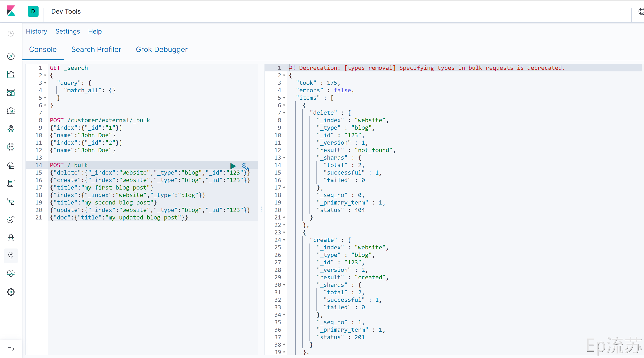Image resolution: width=644 pixels, height=358 pixels.
Task: Click the "status" : 201 line
Action: [341, 337]
